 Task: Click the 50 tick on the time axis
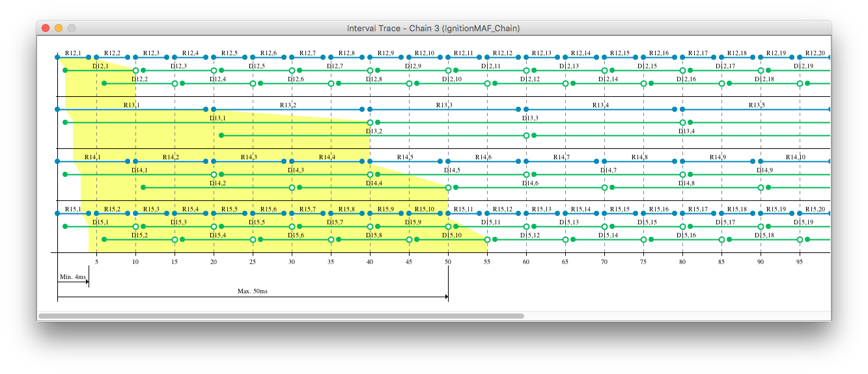448,261
